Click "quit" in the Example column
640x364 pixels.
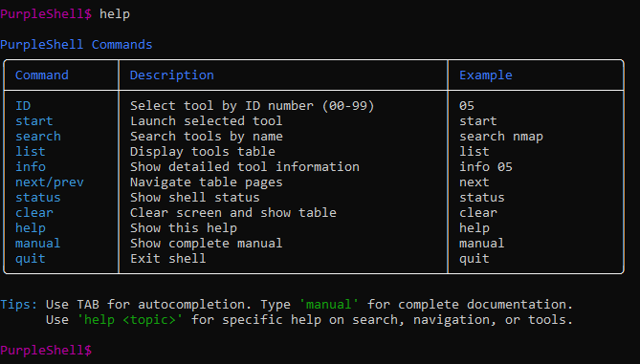(x=474, y=258)
